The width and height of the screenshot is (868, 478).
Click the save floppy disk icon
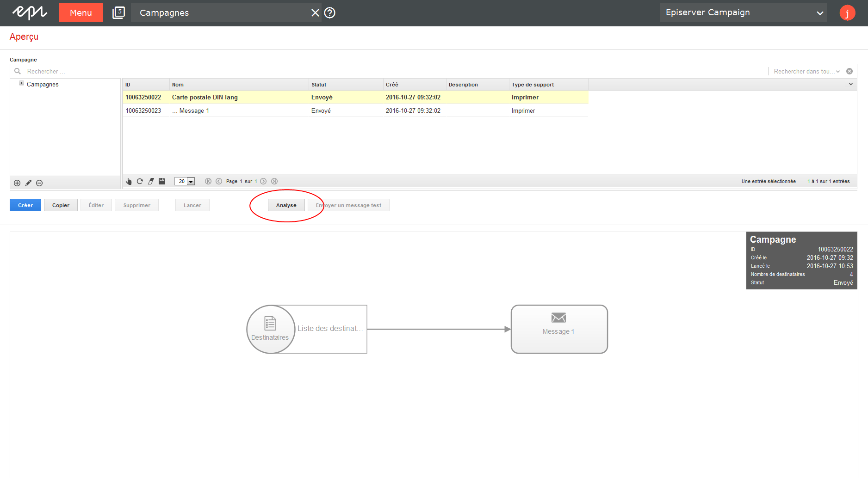[162, 181]
